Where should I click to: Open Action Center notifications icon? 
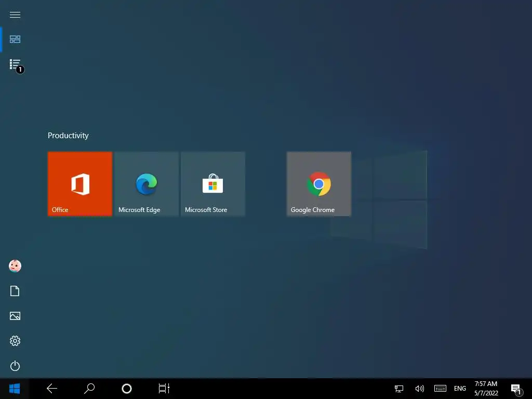[517, 389]
